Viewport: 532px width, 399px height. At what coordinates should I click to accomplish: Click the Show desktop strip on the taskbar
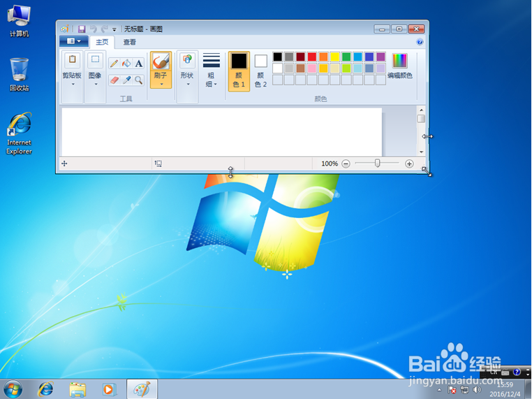[x=528, y=389]
